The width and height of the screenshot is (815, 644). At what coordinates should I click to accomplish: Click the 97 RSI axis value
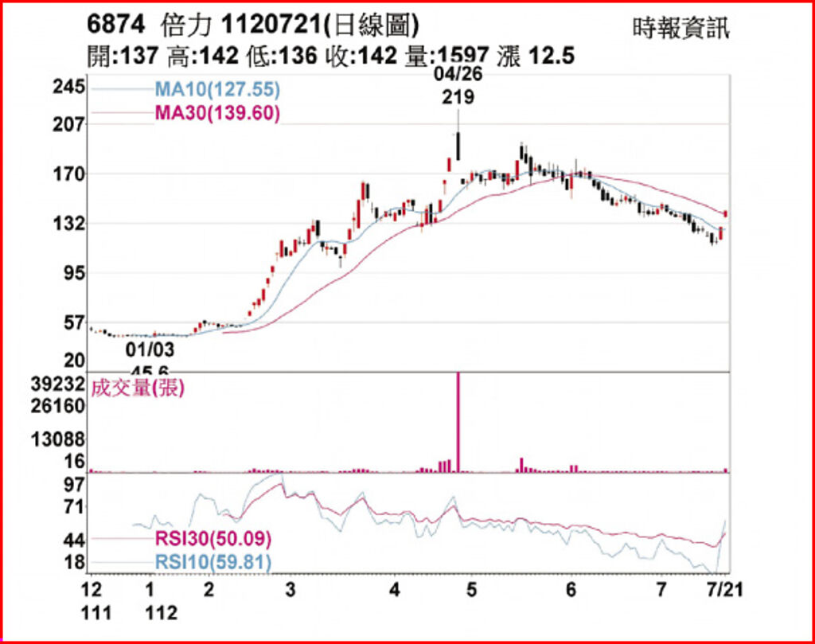click(x=73, y=485)
